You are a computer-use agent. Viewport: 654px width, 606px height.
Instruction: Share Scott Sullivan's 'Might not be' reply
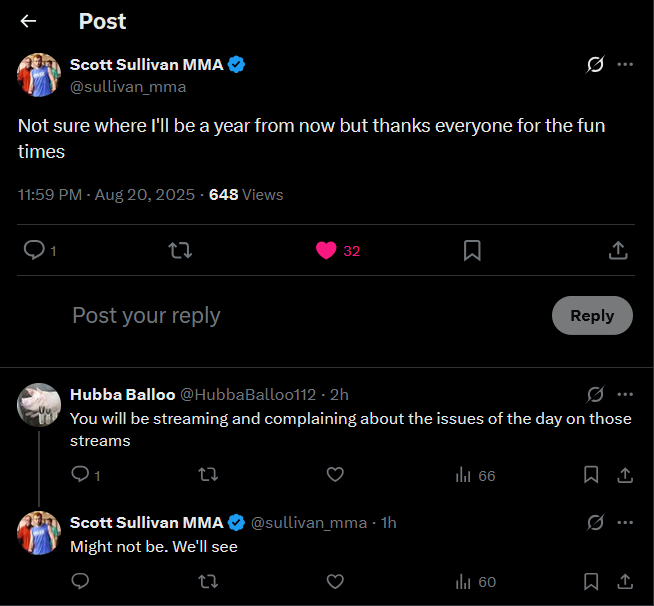click(x=625, y=581)
